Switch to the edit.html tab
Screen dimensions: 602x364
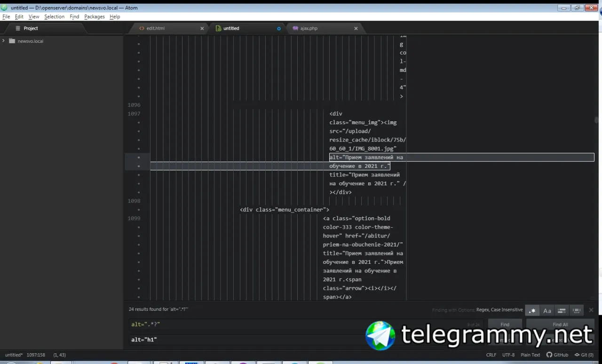tap(169, 28)
